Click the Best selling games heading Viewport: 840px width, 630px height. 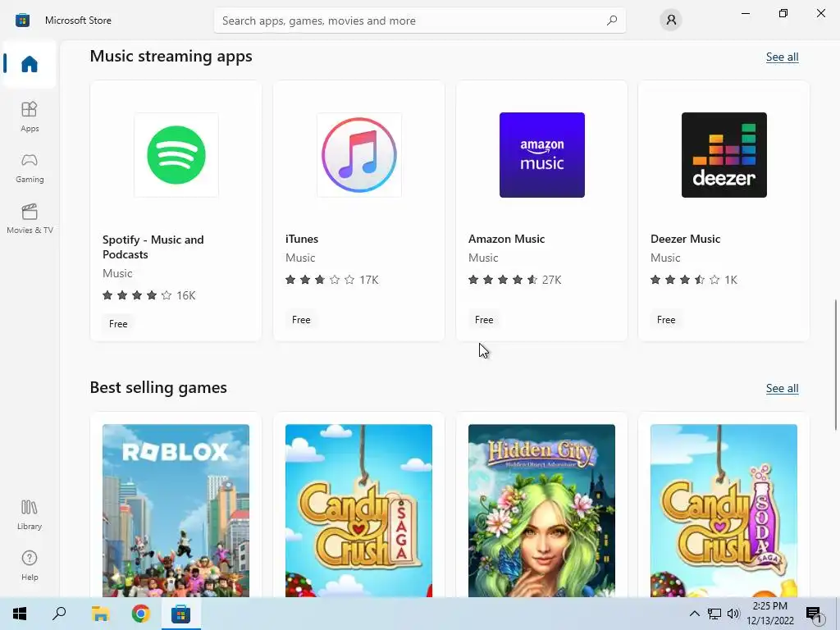[x=158, y=387]
